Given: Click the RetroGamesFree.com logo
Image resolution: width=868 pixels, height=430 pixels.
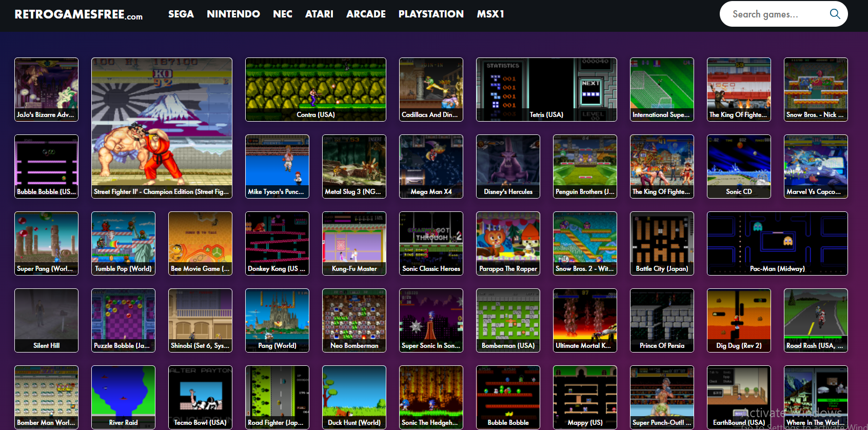Looking at the screenshot, I should point(78,14).
